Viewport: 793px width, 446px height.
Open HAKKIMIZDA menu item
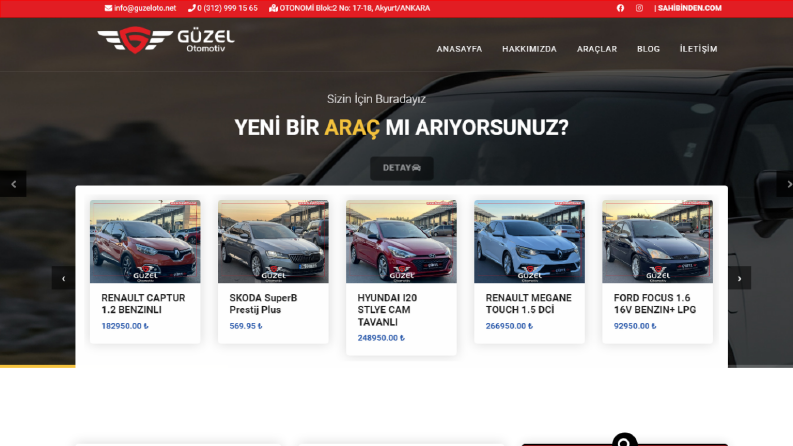click(x=529, y=49)
